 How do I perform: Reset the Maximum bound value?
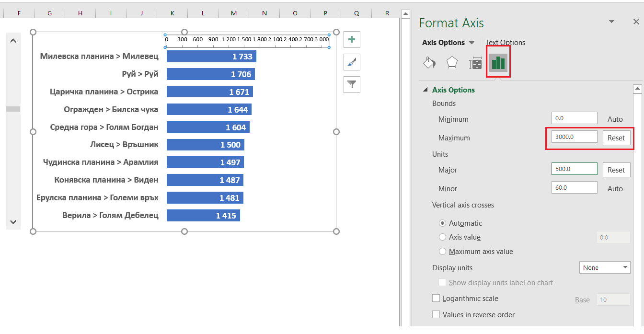617,138
